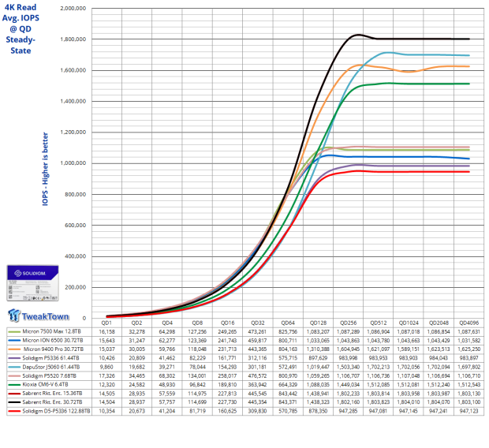Viewport: 489px width, 448px height.
Task: Click the '600,000' y-axis label
Action: (75, 226)
